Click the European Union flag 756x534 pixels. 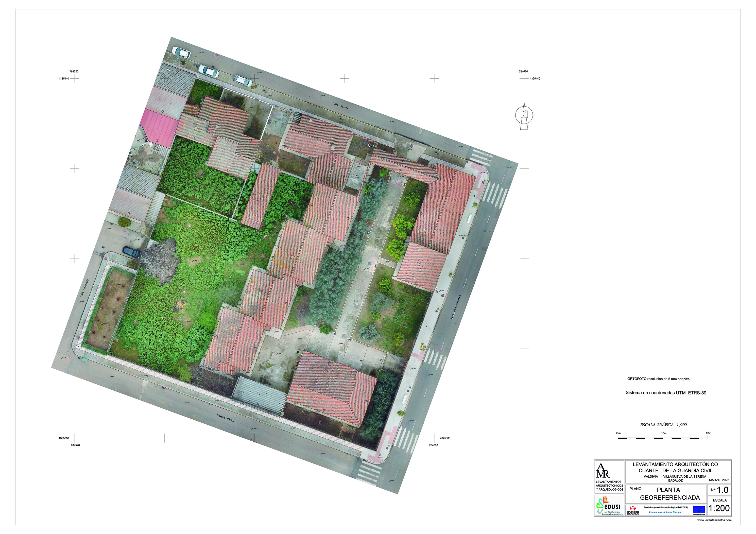point(699,510)
